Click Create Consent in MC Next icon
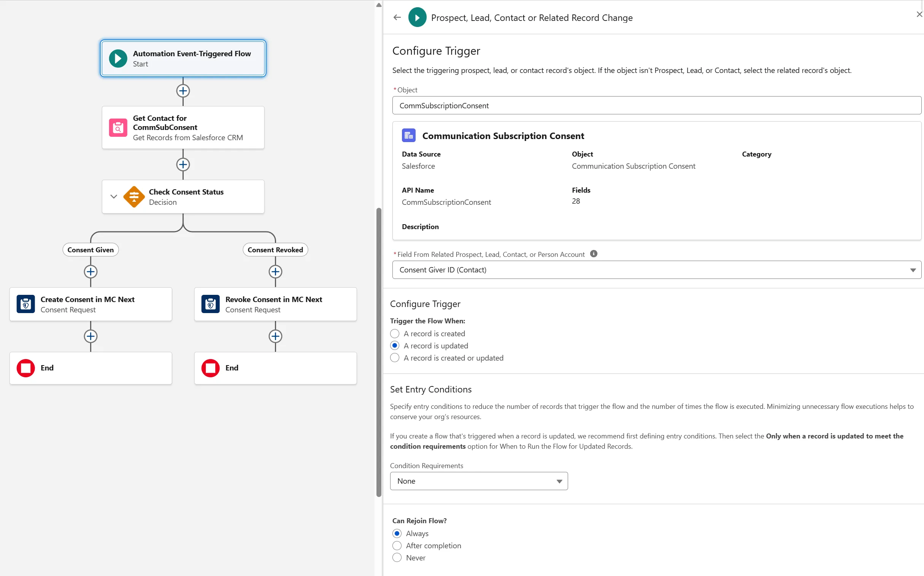Viewport: 924px width, 576px height. tap(25, 304)
